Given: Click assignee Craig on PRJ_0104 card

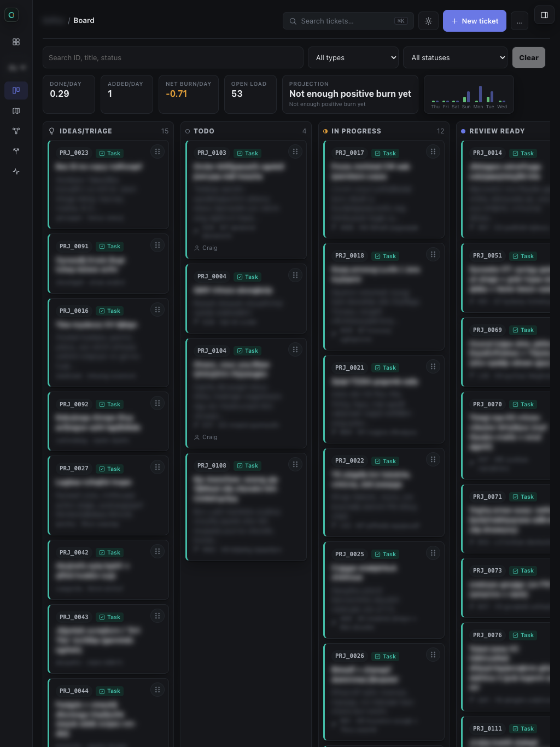Looking at the screenshot, I should (206, 437).
